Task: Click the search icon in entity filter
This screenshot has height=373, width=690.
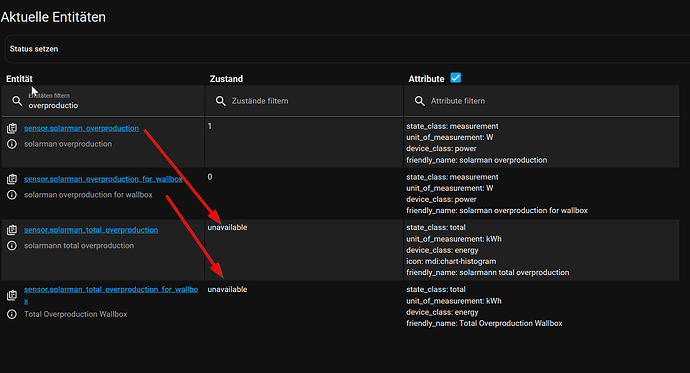Action: [17, 101]
